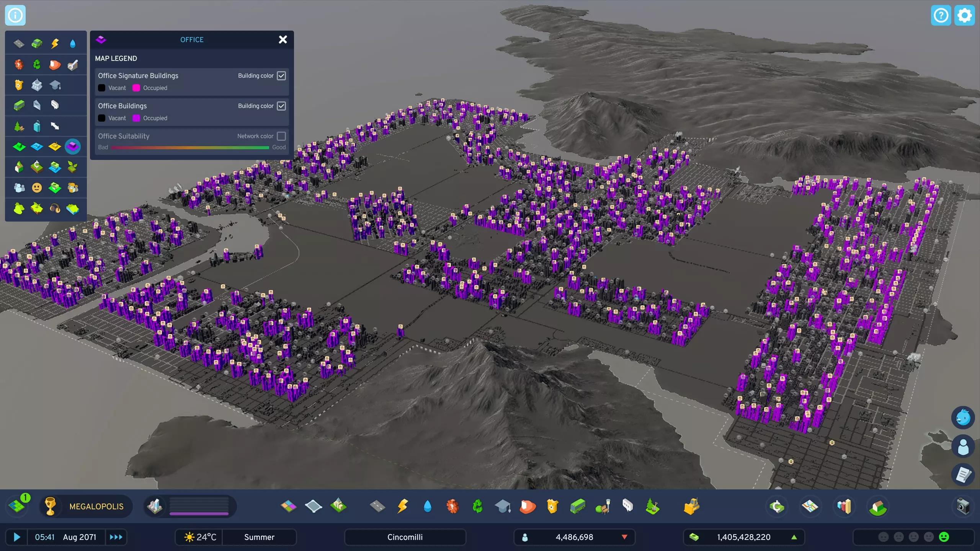Enable Office Suitability network color checkbox

pyautogui.click(x=281, y=136)
